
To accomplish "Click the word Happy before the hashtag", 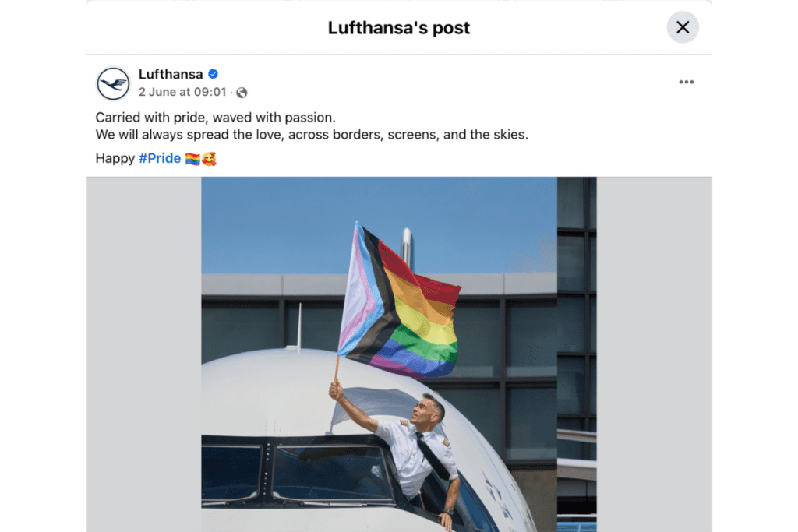I will click(115, 159).
